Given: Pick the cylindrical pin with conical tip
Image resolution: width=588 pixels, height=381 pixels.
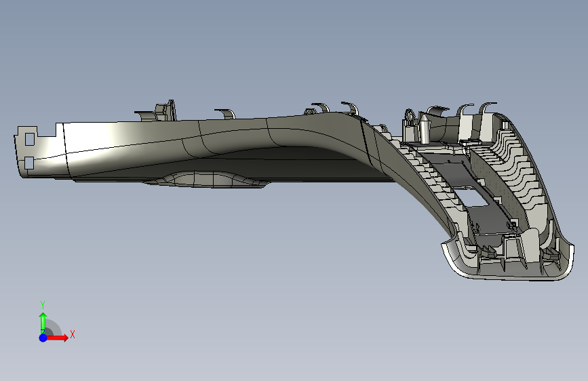Looking at the screenshot, I should pyautogui.click(x=425, y=129).
